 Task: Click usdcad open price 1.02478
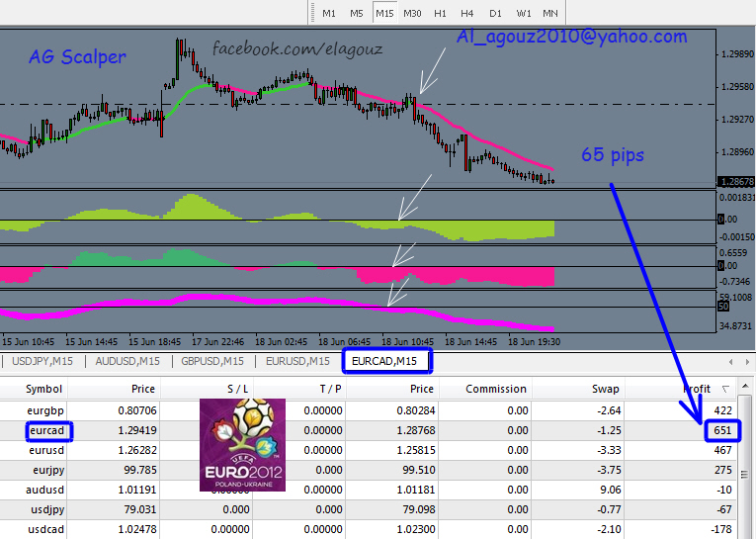point(137,529)
